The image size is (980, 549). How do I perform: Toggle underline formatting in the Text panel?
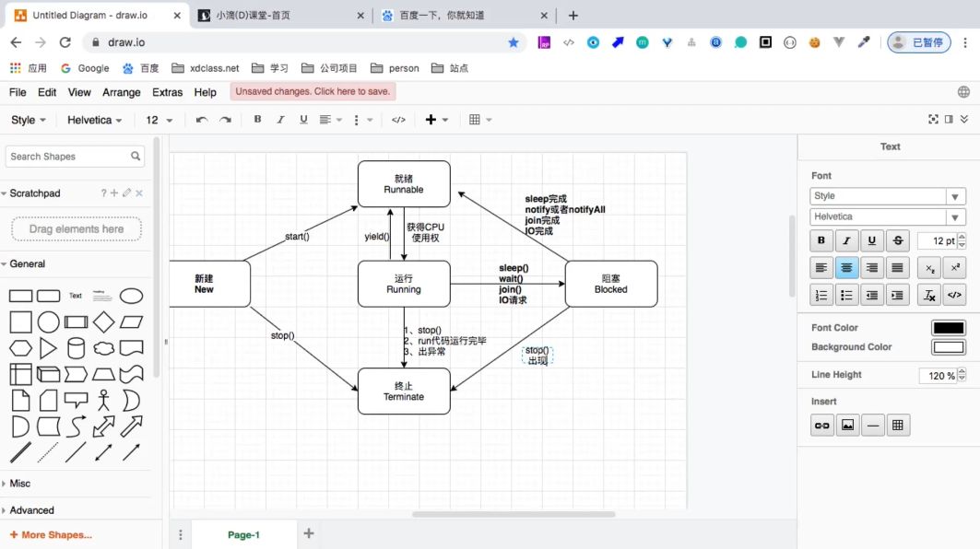[x=870, y=240]
